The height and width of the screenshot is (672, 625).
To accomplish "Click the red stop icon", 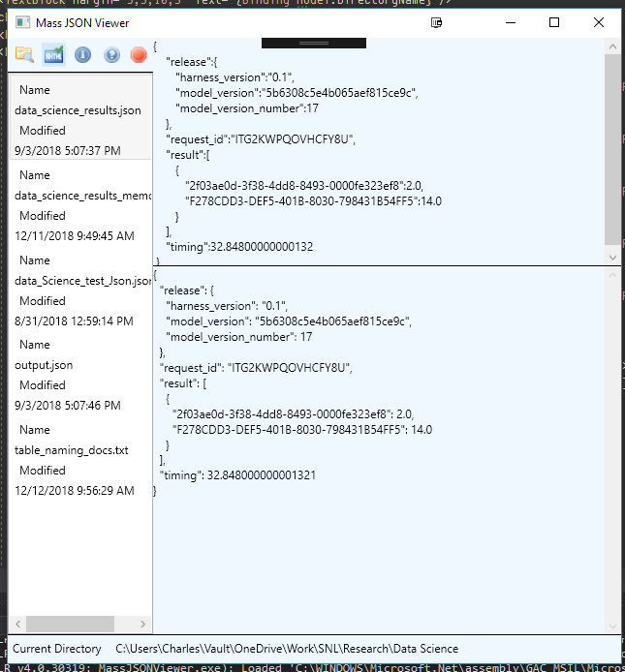I will 139,55.
